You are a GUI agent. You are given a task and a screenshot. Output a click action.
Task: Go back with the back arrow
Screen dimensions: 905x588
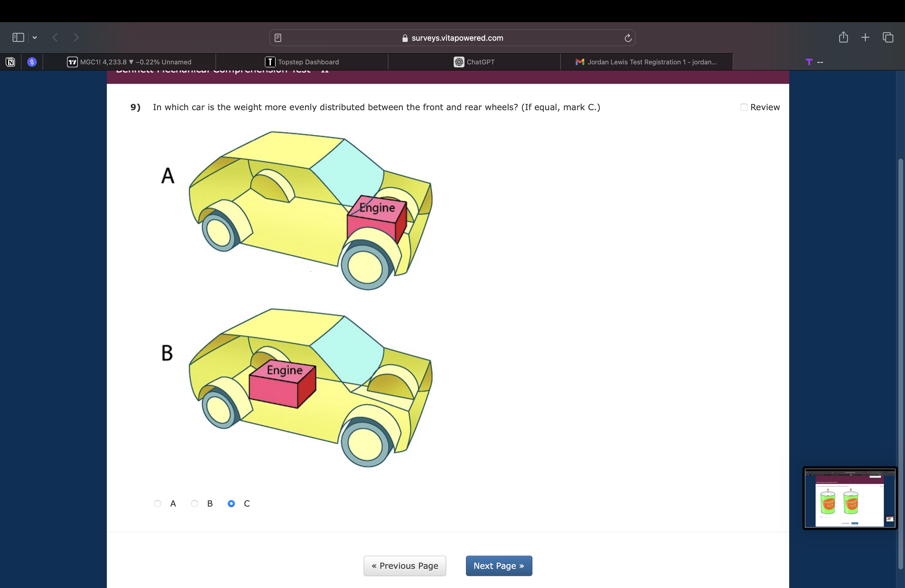pos(55,37)
